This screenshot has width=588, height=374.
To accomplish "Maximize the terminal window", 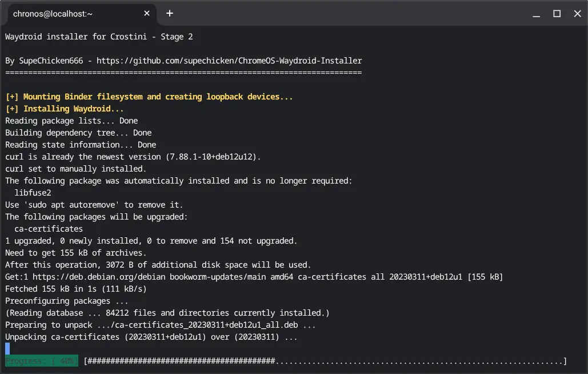I will tap(557, 14).
